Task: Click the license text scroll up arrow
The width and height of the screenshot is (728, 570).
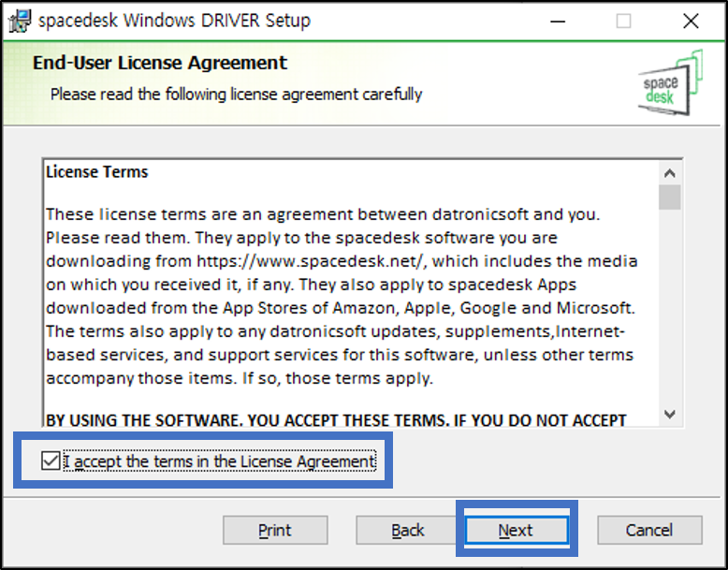Action: coord(669,173)
